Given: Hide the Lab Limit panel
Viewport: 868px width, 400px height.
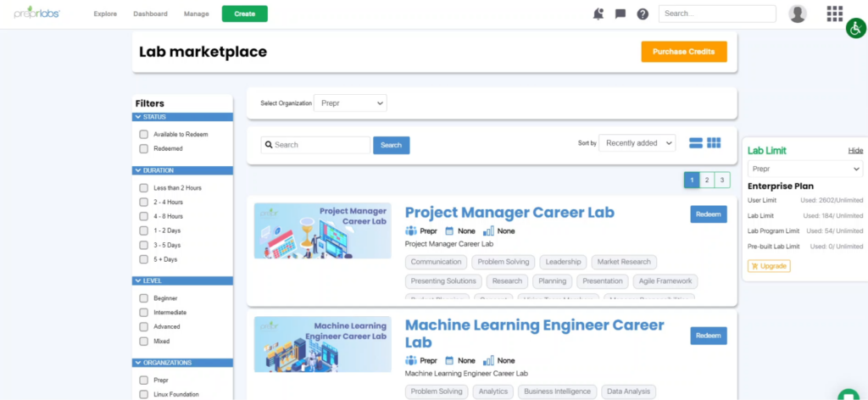Looking at the screenshot, I should (x=855, y=151).
